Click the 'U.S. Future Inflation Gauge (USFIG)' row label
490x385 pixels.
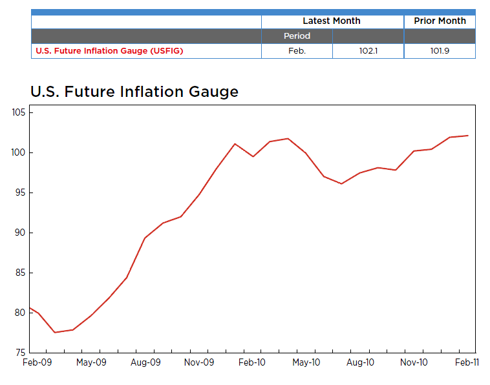pyautogui.click(x=109, y=51)
